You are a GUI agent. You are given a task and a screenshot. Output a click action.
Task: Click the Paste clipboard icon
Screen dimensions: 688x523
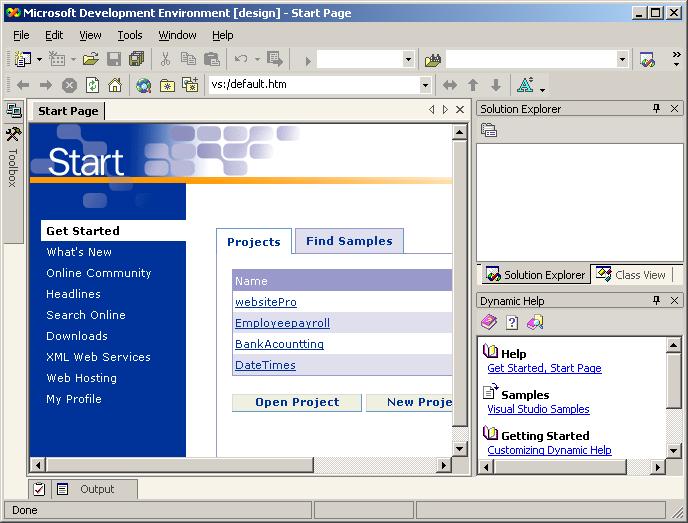pos(212,59)
